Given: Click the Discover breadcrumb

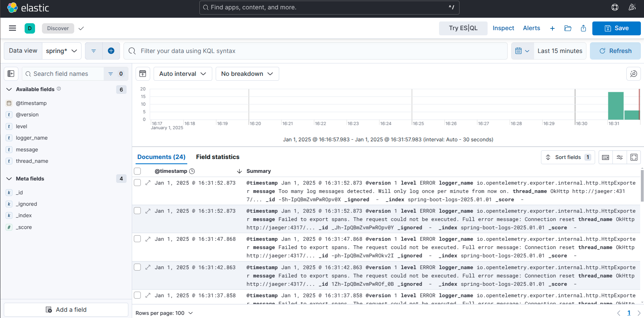Looking at the screenshot, I should 58,28.
